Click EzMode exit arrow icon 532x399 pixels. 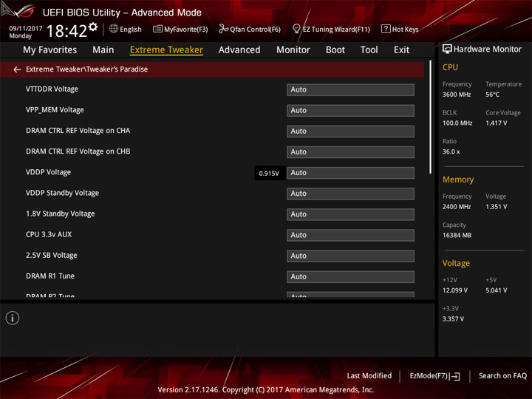pos(456,376)
